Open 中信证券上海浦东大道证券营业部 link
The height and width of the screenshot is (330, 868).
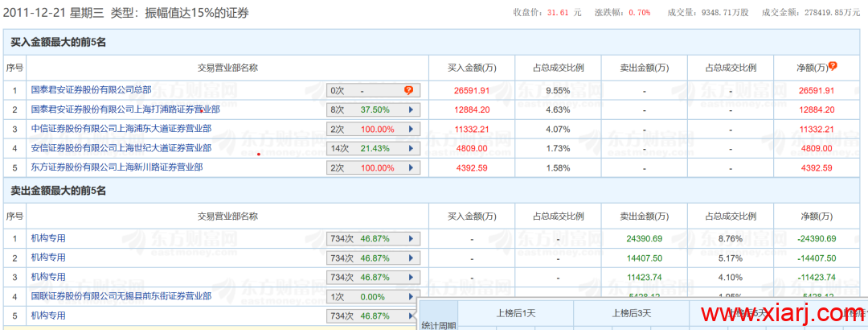click(121, 129)
